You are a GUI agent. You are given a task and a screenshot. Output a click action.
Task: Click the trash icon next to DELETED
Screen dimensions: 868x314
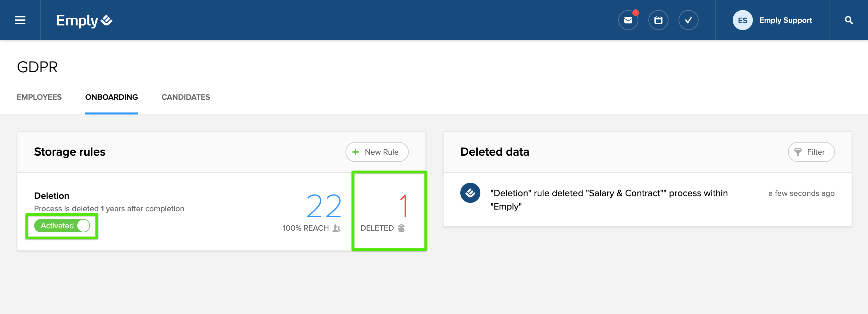(x=401, y=228)
